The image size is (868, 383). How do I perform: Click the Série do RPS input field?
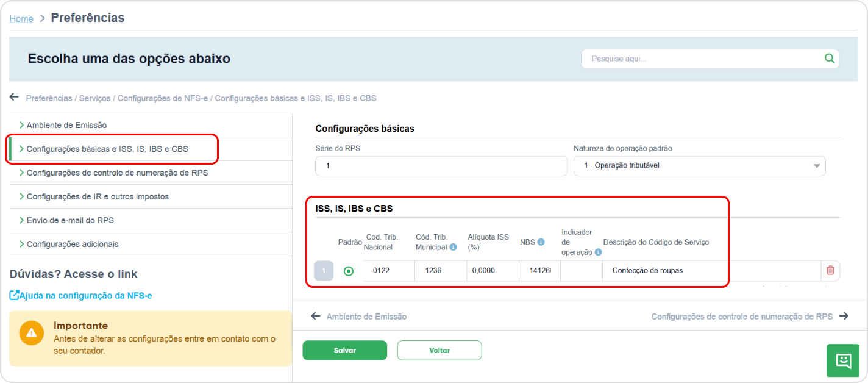pyautogui.click(x=441, y=166)
